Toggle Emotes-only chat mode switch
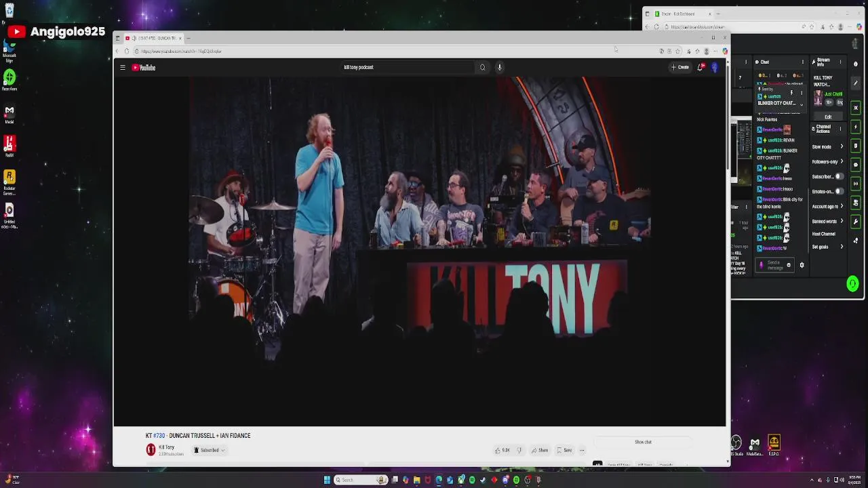 pyautogui.click(x=840, y=191)
